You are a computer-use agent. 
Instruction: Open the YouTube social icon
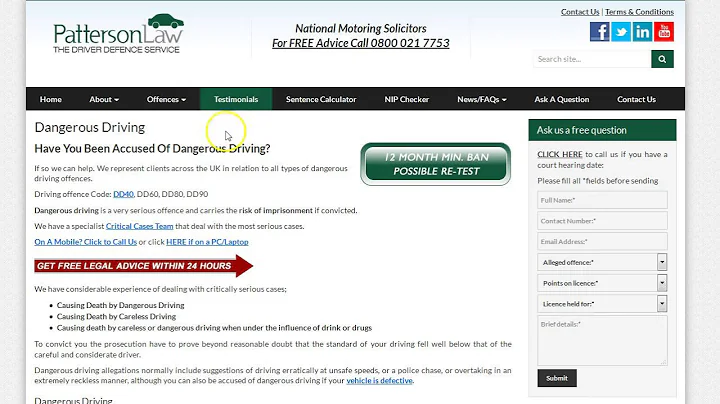664,32
